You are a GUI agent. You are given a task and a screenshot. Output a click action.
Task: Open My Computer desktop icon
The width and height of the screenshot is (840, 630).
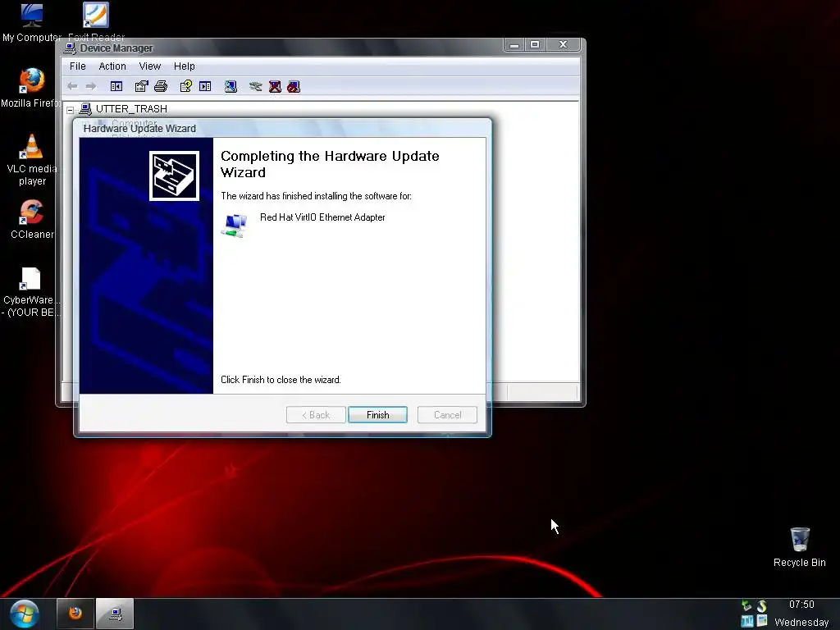(32, 21)
